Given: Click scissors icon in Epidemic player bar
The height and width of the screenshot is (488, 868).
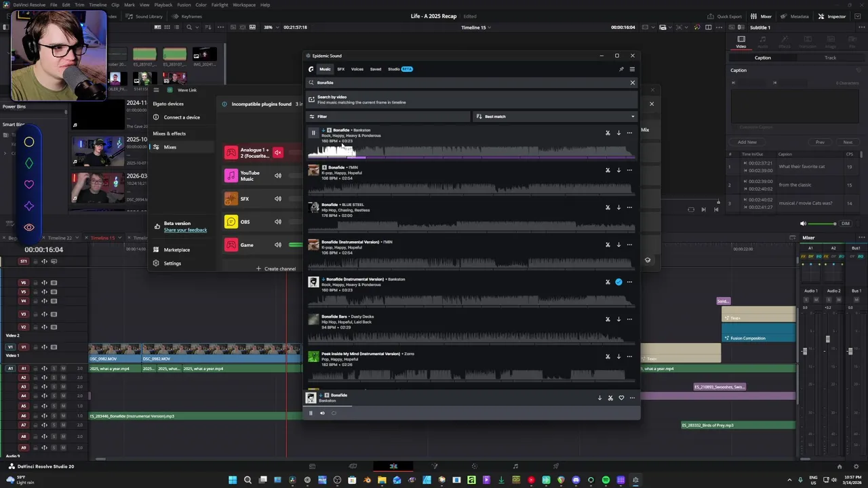Looking at the screenshot, I should (x=610, y=398).
